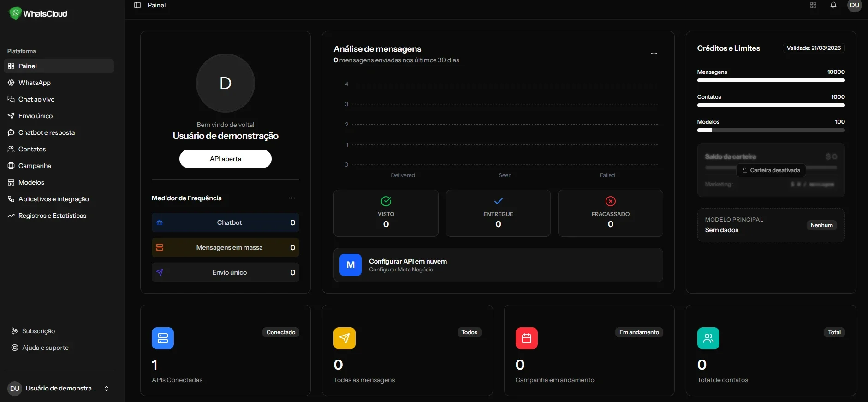Click the Modelos limit progress bar

pyautogui.click(x=771, y=130)
